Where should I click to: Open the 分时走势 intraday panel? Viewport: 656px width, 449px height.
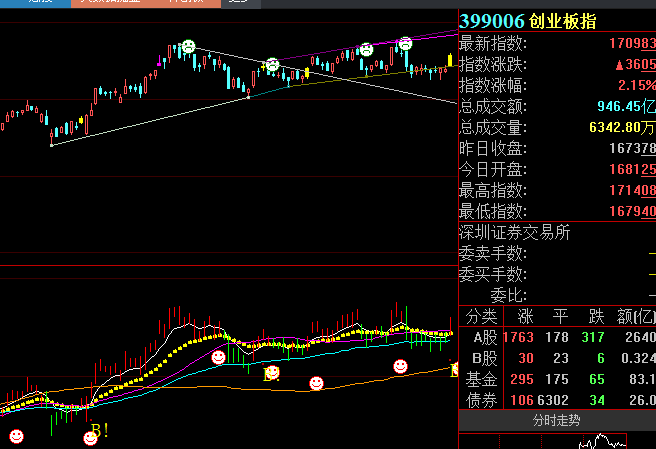[x=557, y=420]
